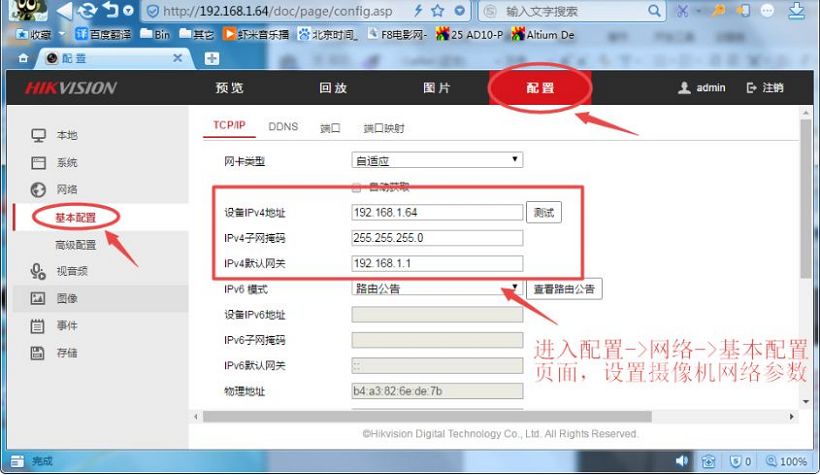Switch to the DDNS tab
This screenshot has height=475, width=820.
(283, 127)
